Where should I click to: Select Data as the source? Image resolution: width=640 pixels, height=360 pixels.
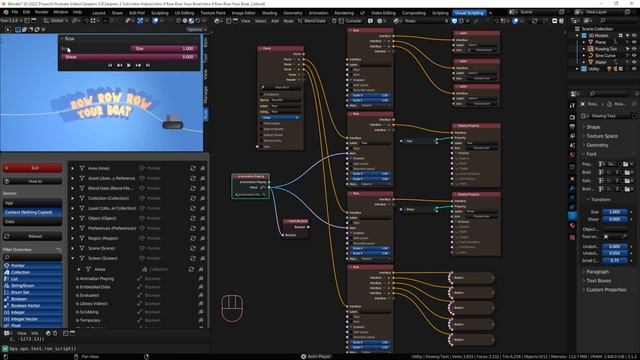33,222
